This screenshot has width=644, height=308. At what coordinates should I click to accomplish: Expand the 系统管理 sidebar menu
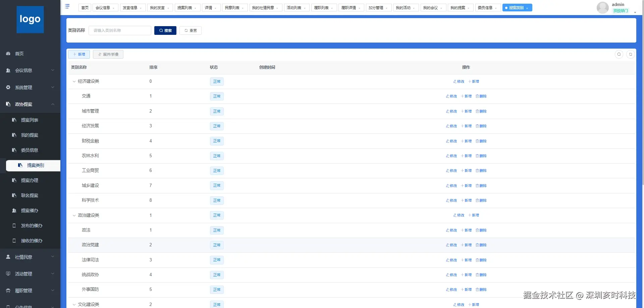[30, 87]
